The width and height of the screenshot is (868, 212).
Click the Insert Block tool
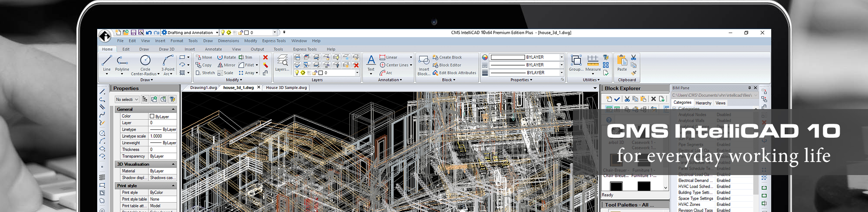(424, 65)
